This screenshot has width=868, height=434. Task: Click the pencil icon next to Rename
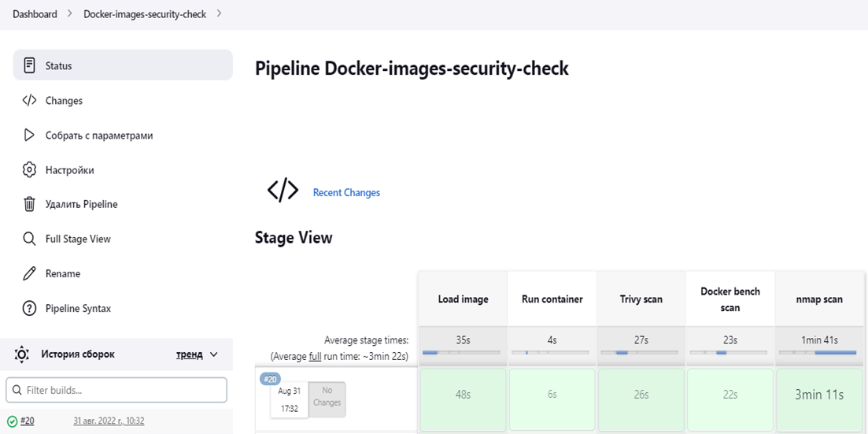click(x=29, y=273)
